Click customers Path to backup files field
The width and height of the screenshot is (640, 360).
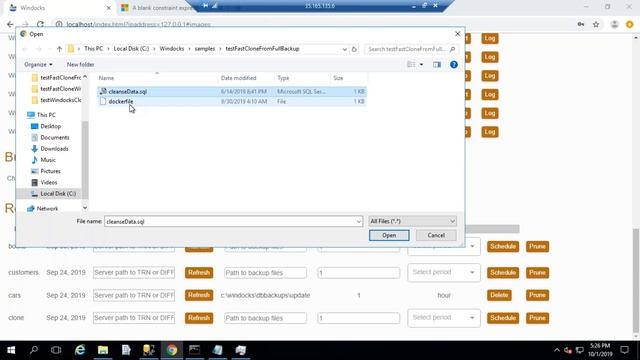[x=265, y=273]
